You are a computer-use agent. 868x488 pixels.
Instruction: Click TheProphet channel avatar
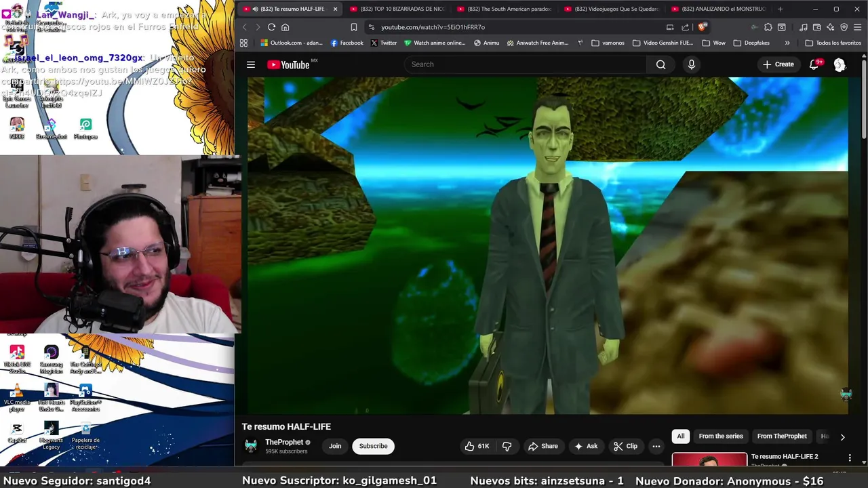click(x=251, y=446)
